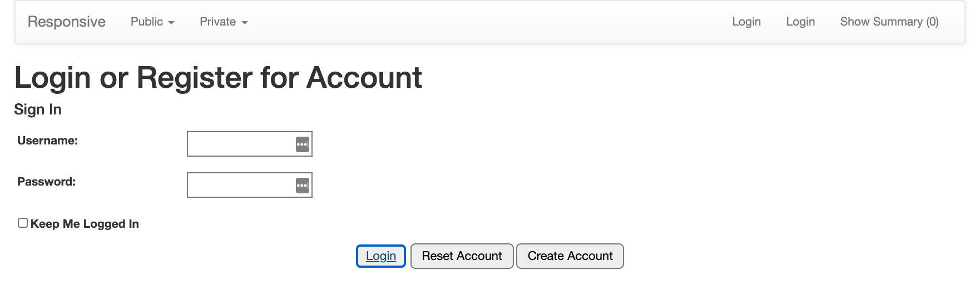980x300 pixels.
Task: Click the Reset Account button
Action: click(462, 256)
